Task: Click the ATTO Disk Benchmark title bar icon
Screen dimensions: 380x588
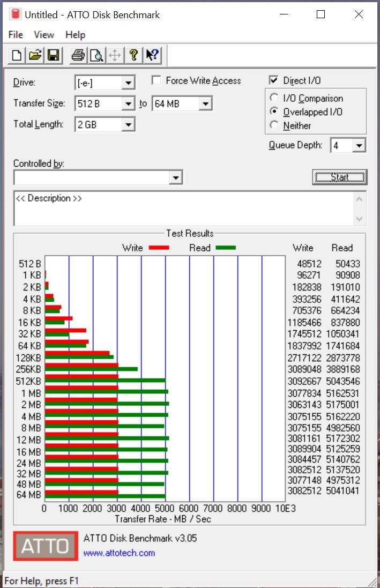Action: (x=15, y=14)
